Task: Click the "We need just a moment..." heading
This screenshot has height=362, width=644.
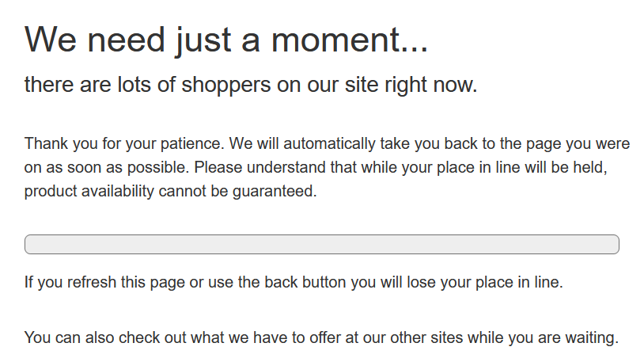Action: click(226, 39)
